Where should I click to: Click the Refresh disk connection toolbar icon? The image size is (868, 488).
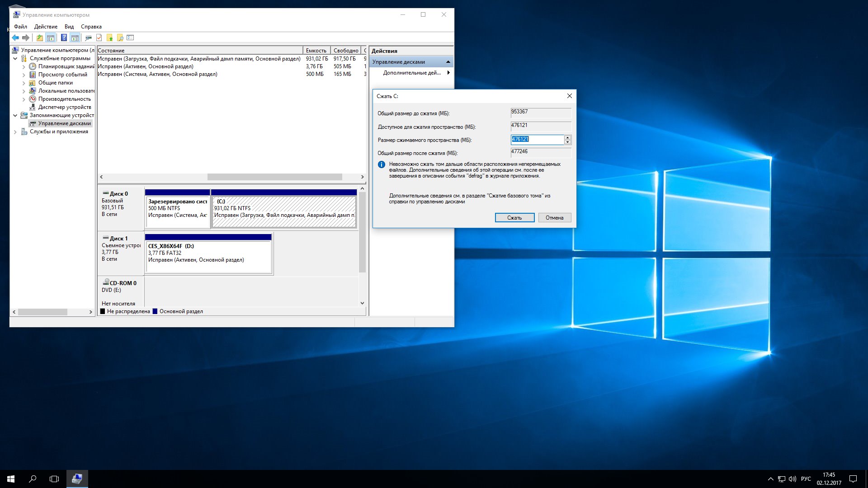(88, 38)
